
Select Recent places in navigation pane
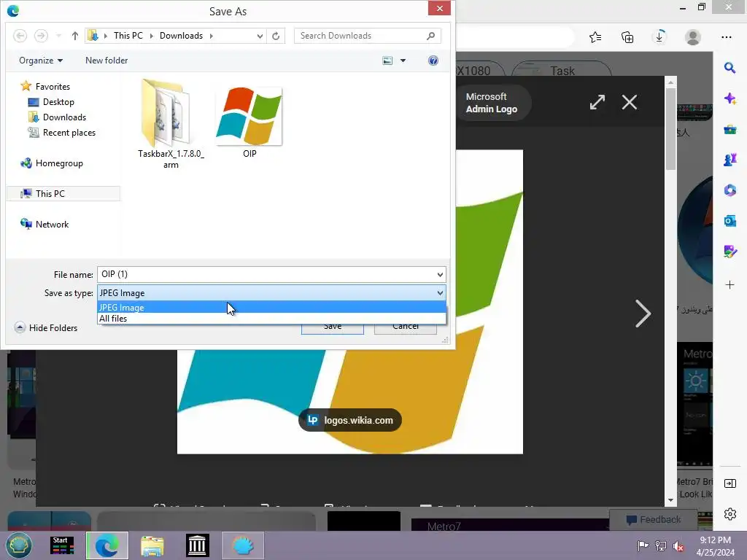[x=63, y=133]
